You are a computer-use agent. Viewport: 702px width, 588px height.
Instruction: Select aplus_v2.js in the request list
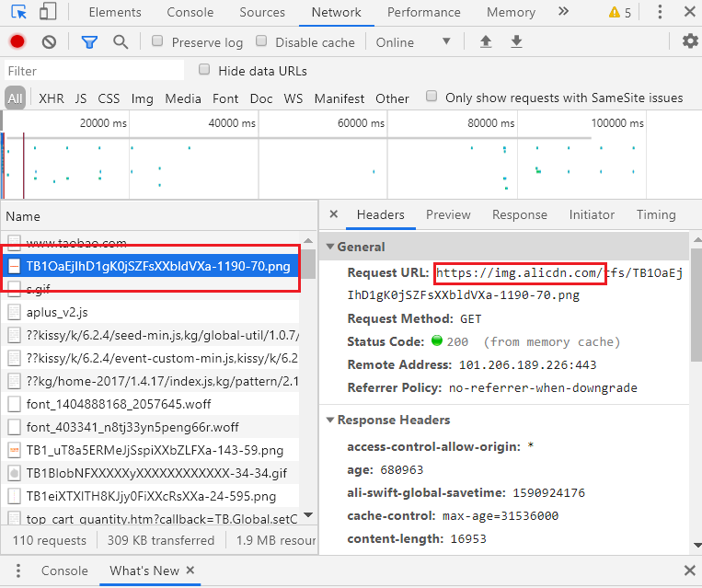57,313
